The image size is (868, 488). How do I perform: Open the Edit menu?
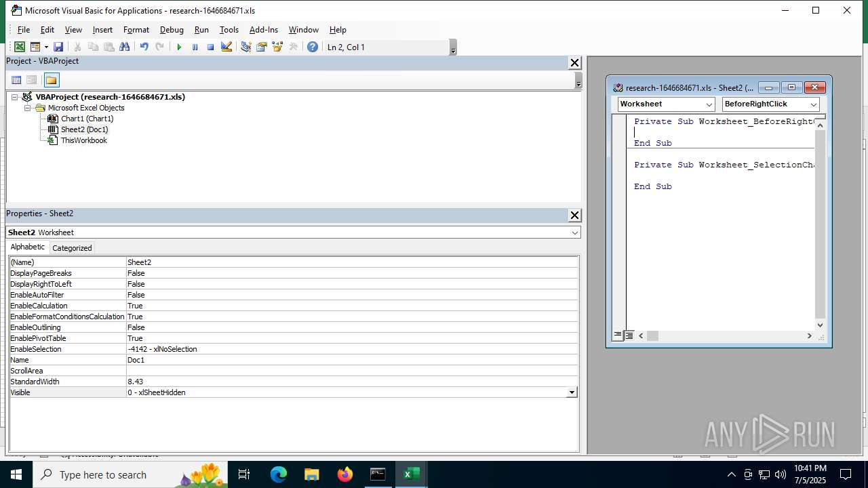pos(47,30)
